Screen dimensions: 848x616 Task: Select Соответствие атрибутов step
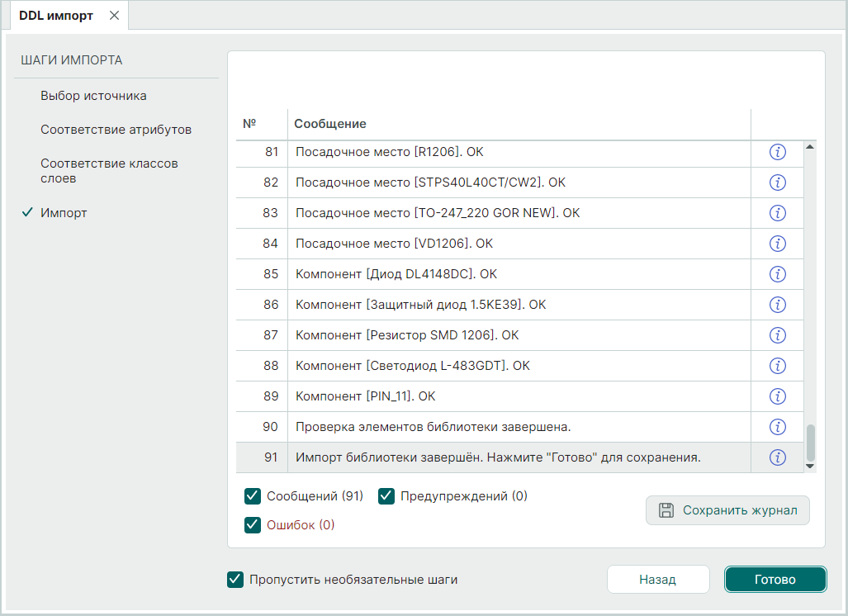click(116, 130)
